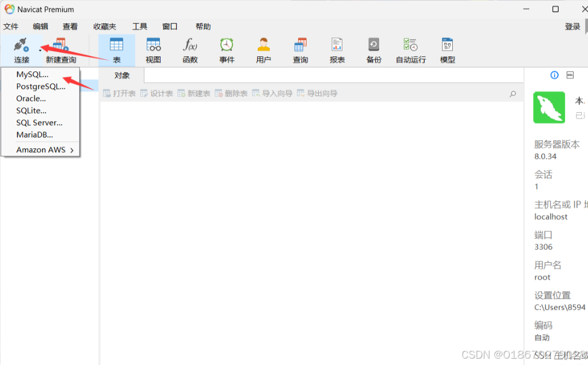
Task: Expand the Amazon AWS submenu
Action: [40, 149]
